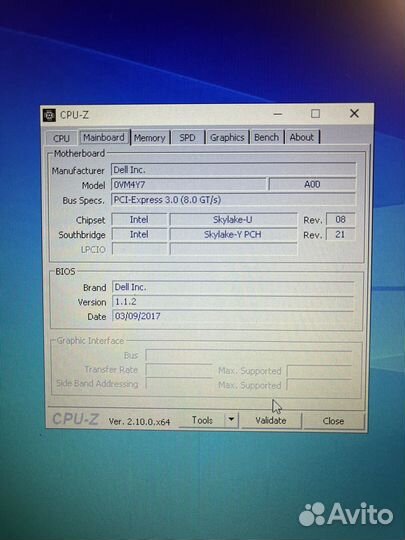Open the SPD tab
This screenshot has height=540, width=405.
[187, 138]
